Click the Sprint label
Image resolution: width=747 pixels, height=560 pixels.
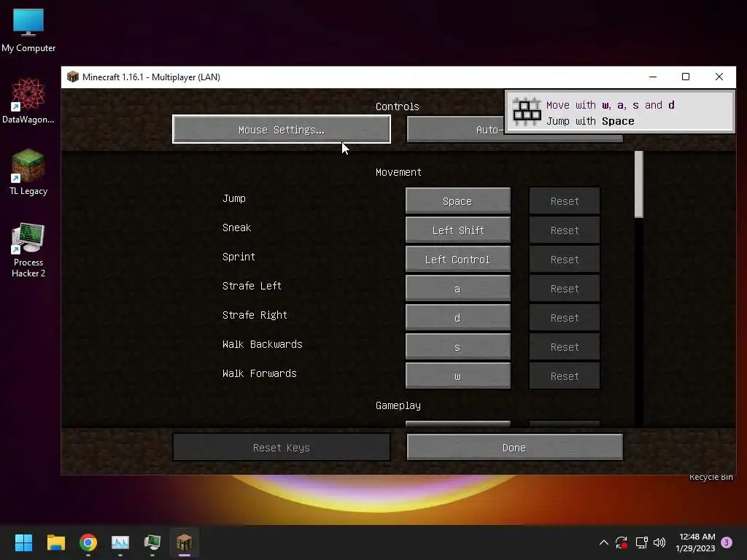click(x=239, y=257)
